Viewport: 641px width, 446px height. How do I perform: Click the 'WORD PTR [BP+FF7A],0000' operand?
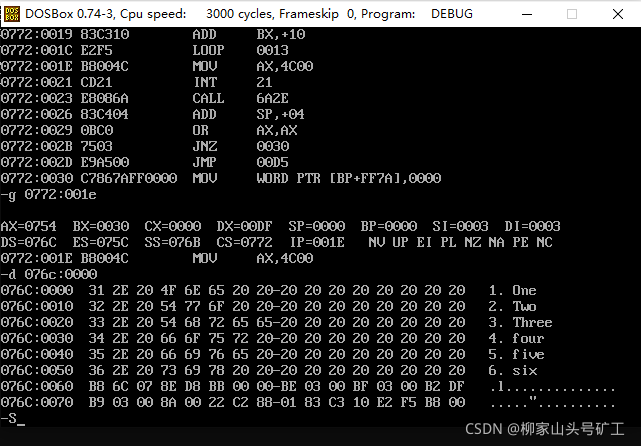click(349, 178)
